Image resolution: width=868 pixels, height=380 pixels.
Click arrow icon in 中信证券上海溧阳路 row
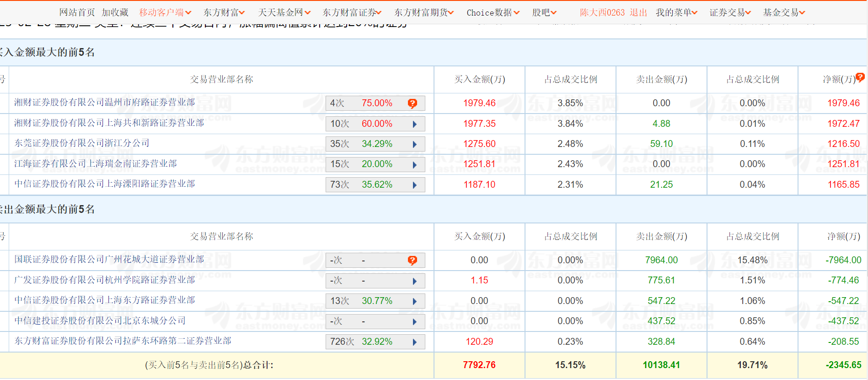pos(414,185)
